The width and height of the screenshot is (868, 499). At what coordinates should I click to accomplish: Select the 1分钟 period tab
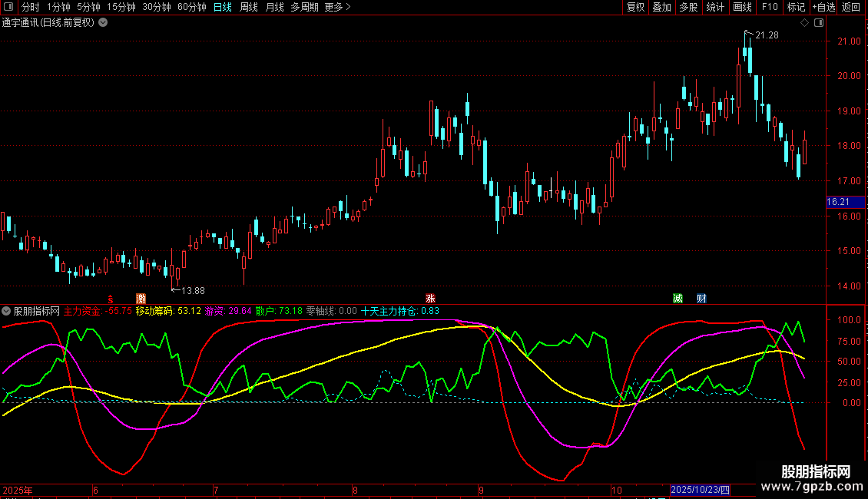(x=58, y=7)
